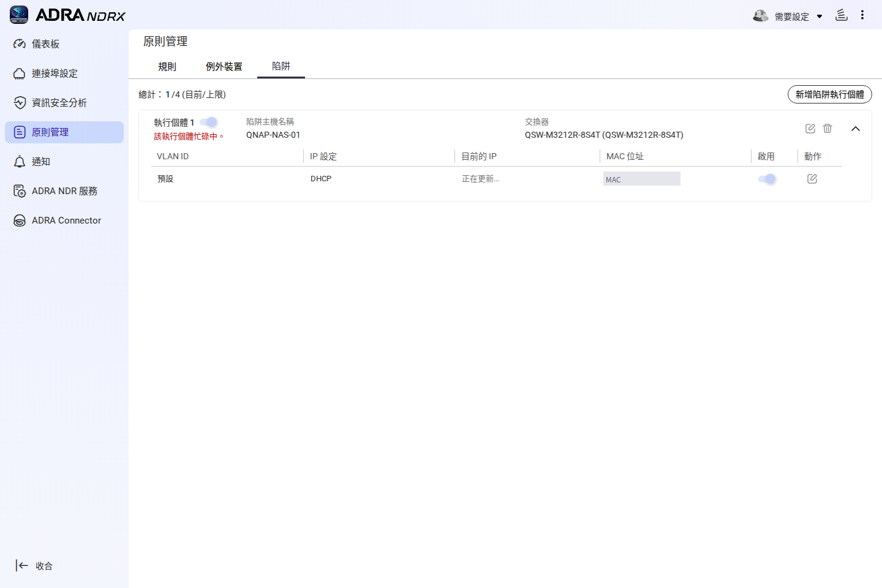
Task: Click the 正在更新... current IP text
Action: coord(481,179)
